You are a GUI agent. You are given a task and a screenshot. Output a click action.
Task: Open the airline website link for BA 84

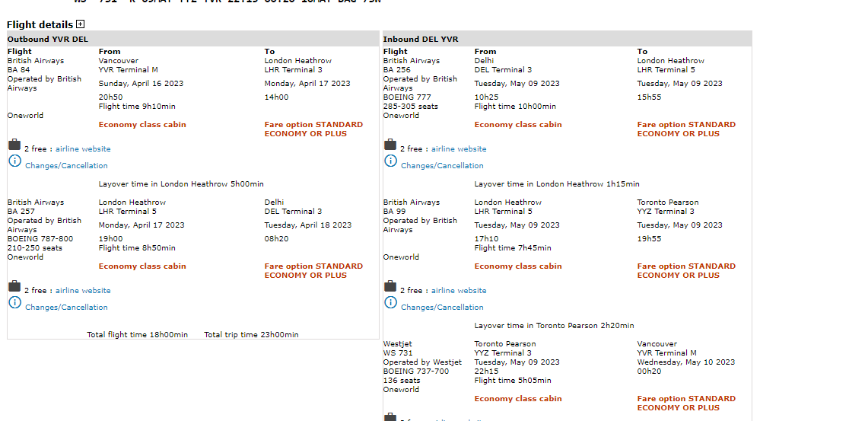click(83, 149)
